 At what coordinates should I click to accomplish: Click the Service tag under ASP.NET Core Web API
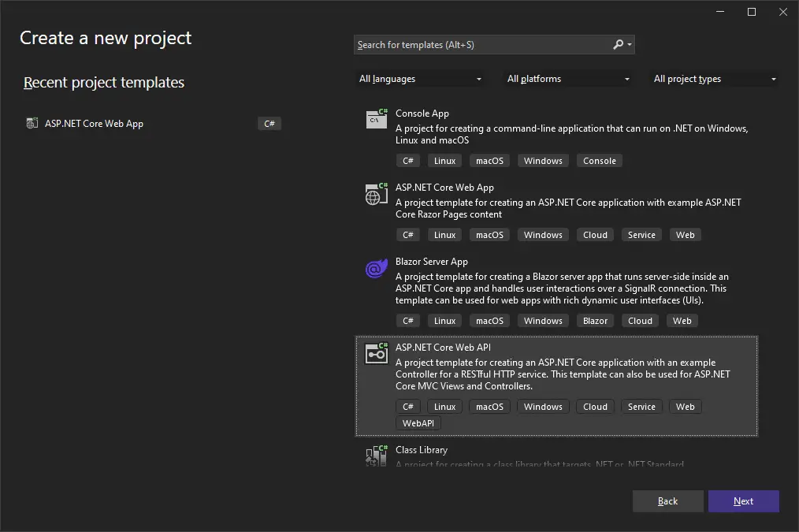(641, 407)
